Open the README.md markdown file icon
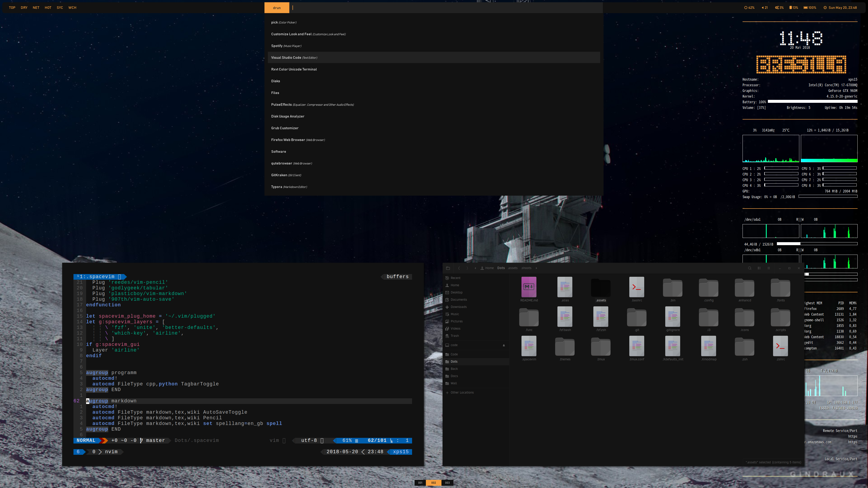This screenshot has width=868, height=488. 529,287
